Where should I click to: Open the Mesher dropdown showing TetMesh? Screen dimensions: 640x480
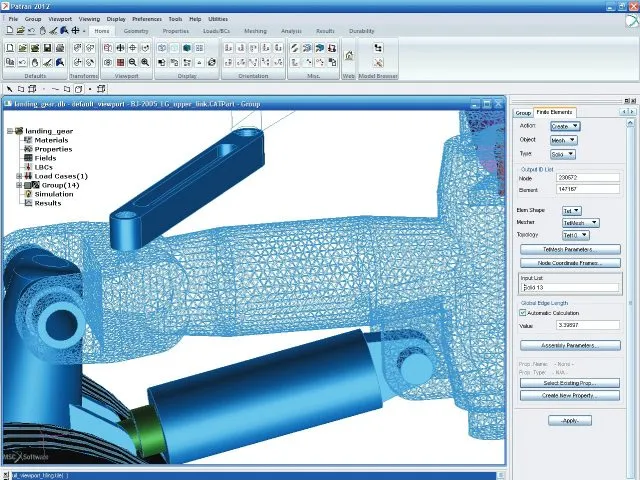580,222
